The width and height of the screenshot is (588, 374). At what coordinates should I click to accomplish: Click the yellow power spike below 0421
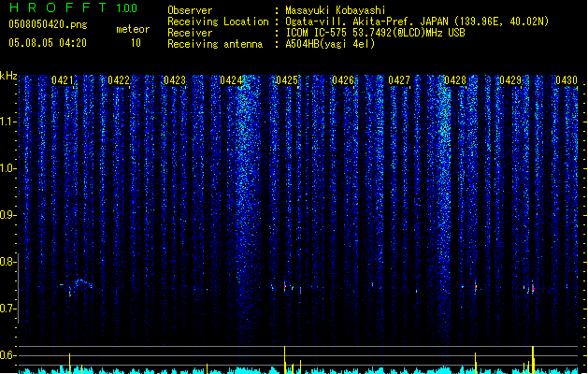(70, 363)
